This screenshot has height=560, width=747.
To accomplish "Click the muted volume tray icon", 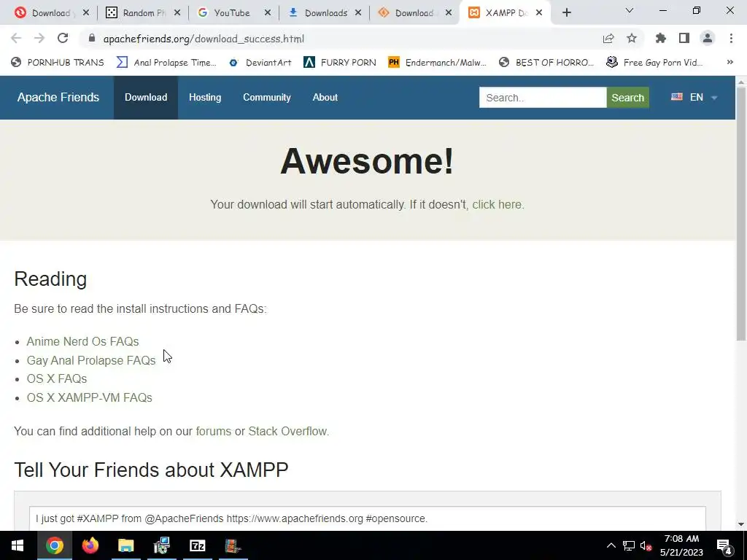I will pyautogui.click(x=646, y=545).
